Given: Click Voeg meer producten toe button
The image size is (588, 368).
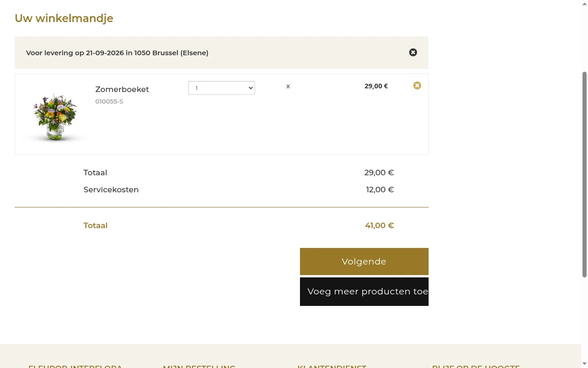Looking at the screenshot, I should (x=364, y=292).
